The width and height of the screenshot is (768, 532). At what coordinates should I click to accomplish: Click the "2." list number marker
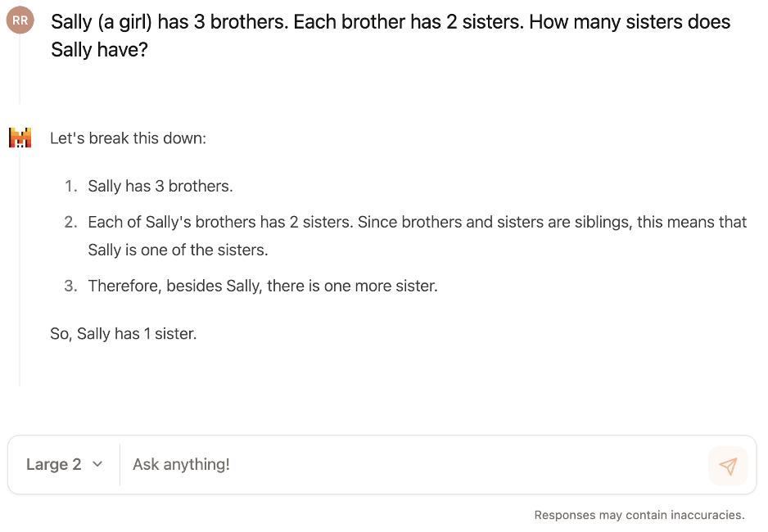pos(70,222)
